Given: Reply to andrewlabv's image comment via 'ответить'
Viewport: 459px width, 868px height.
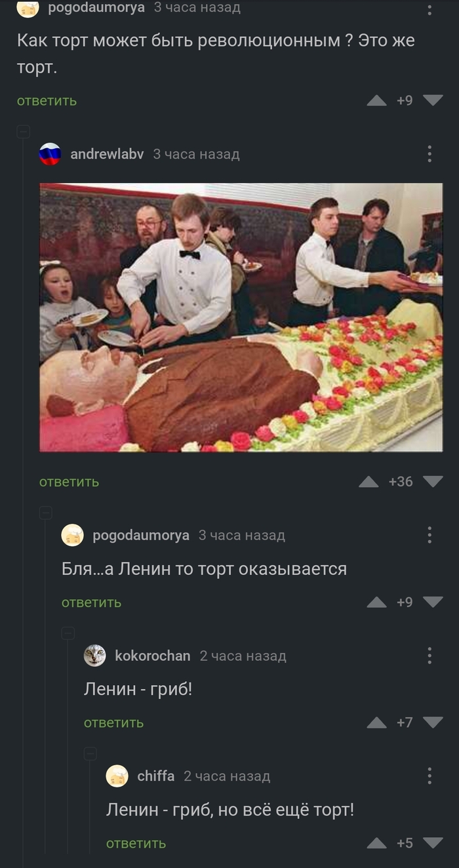Looking at the screenshot, I should (69, 482).
